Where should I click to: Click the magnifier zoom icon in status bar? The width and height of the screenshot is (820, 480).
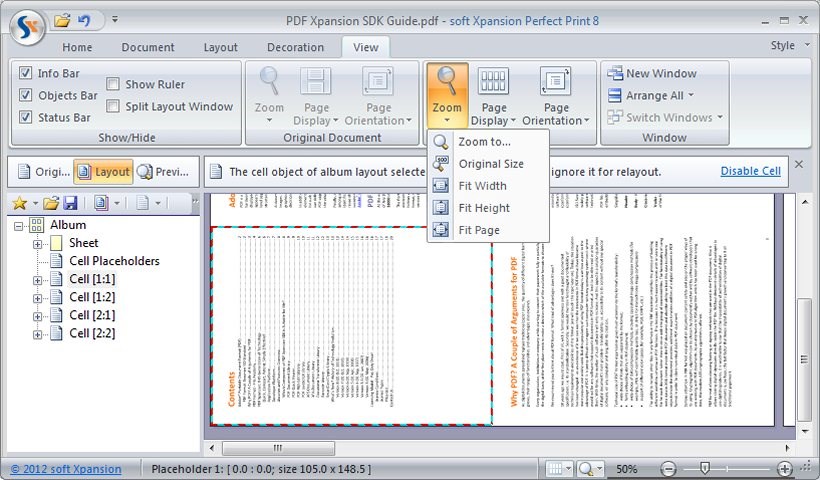click(587, 468)
